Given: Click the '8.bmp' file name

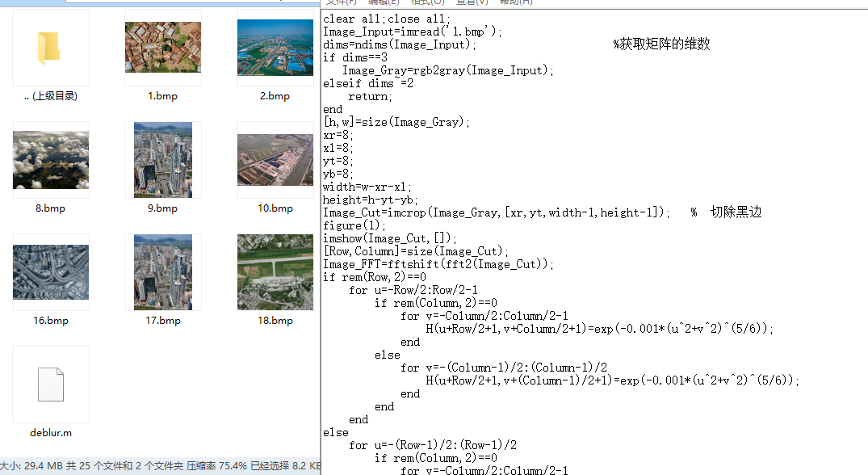Looking at the screenshot, I should coord(50,208).
